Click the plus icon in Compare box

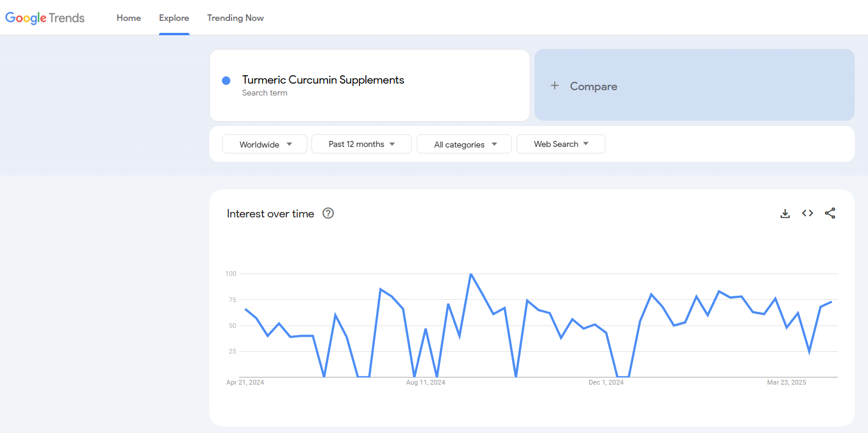coord(555,86)
